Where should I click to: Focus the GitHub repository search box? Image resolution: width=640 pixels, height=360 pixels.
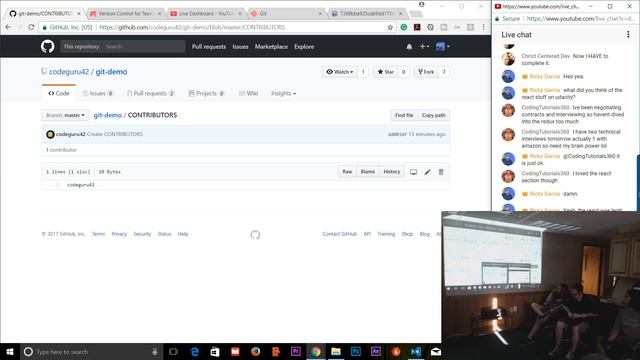pos(143,47)
